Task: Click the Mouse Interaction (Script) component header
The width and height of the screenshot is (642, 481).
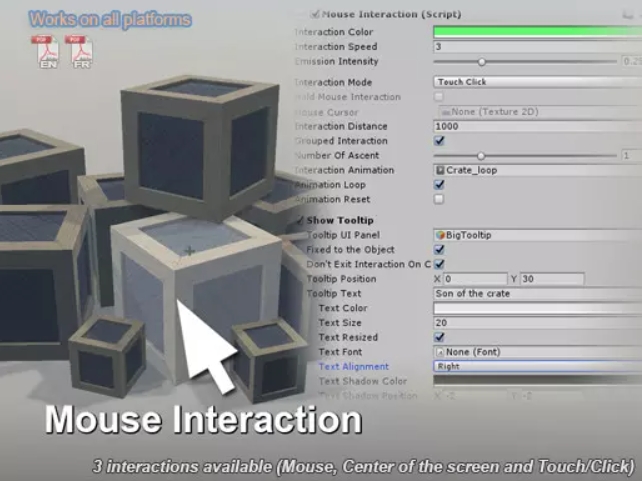Action: pos(392,14)
